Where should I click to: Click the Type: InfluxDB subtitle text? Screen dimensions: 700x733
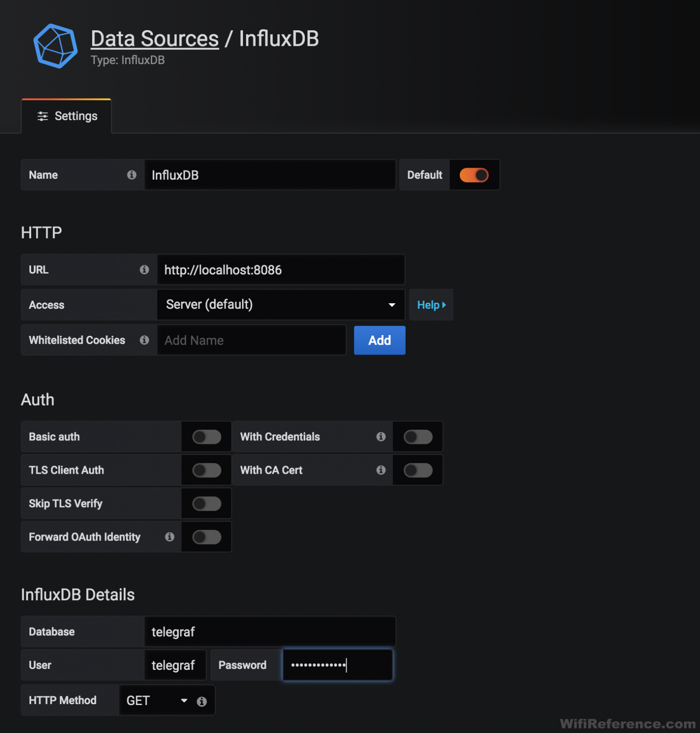127,60
